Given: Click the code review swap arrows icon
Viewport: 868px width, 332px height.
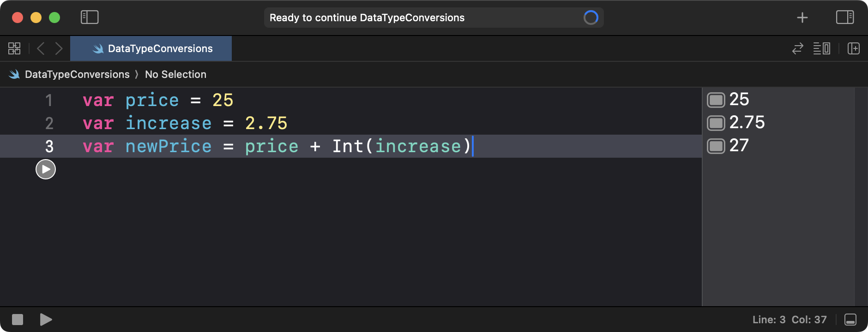Looking at the screenshot, I should point(797,48).
